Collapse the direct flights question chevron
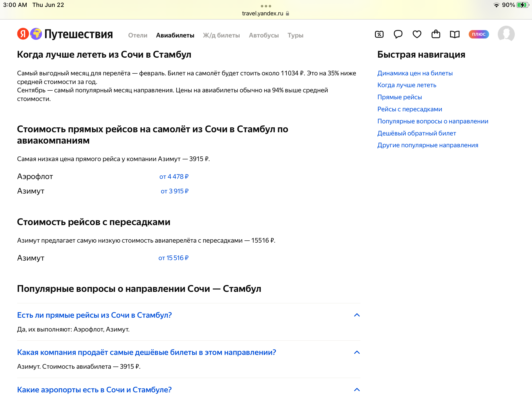 (357, 315)
